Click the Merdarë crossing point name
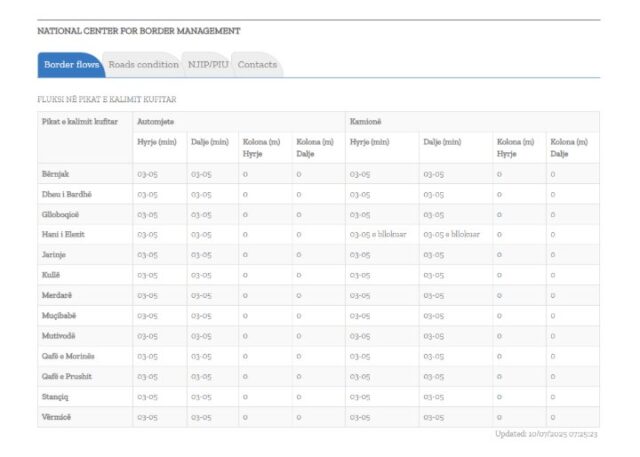The height and width of the screenshot is (457, 640). (x=57, y=295)
